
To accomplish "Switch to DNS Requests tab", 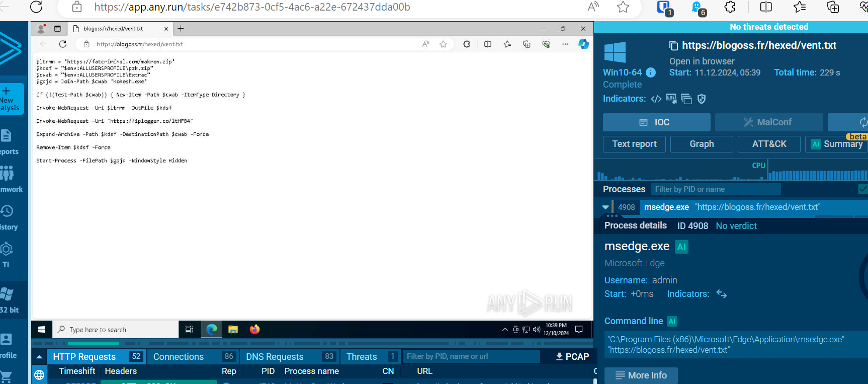I will click(x=290, y=357).
